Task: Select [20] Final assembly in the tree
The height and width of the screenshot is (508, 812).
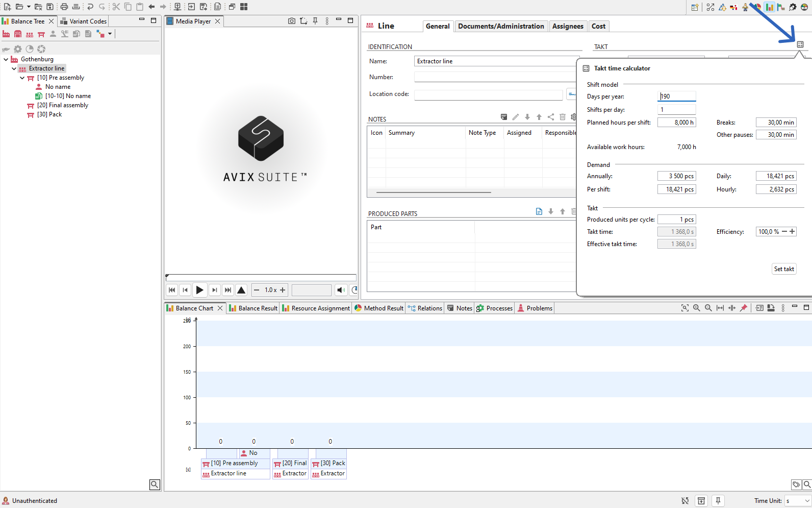Action: pos(62,105)
